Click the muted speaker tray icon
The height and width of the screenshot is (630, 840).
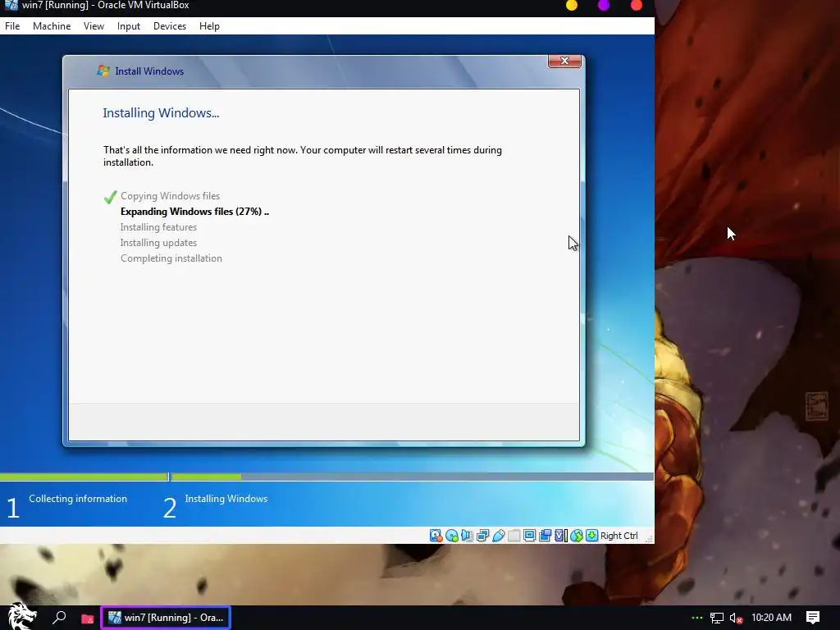[736, 618]
